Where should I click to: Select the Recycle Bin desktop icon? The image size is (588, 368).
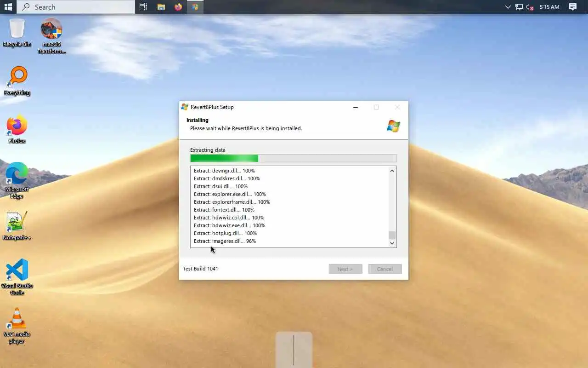(17, 33)
